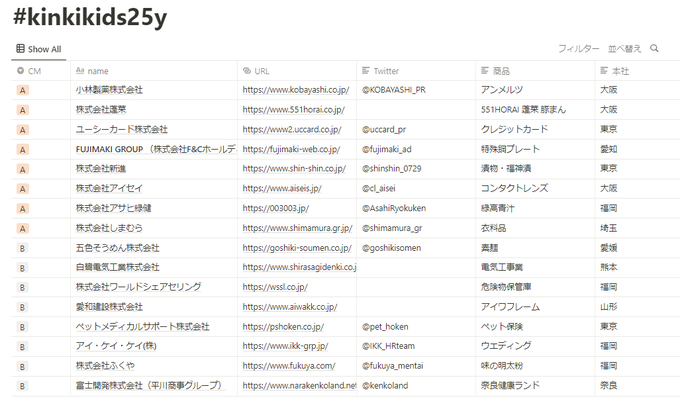Click the 商品 column header
Screen dimensions: 680x415
pos(495,71)
